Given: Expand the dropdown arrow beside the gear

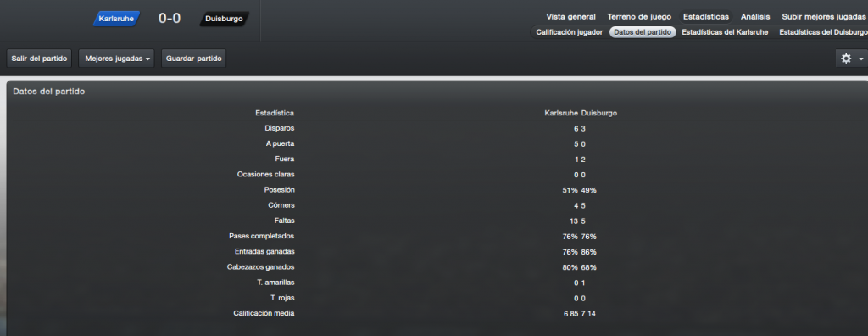Looking at the screenshot, I should [x=861, y=59].
